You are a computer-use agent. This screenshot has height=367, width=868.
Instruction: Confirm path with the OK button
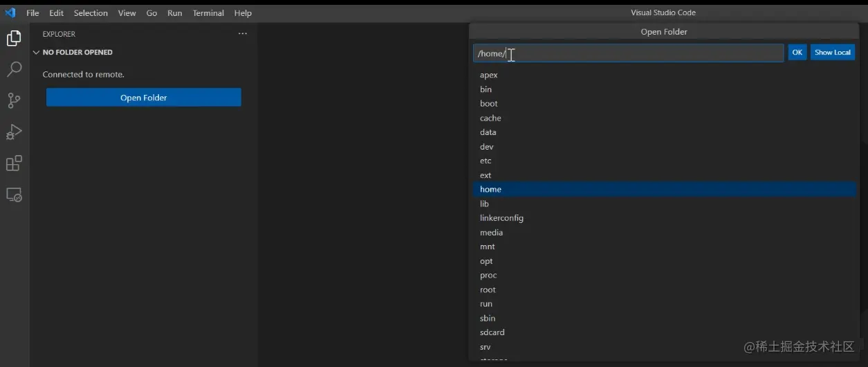pyautogui.click(x=797, y=53)
